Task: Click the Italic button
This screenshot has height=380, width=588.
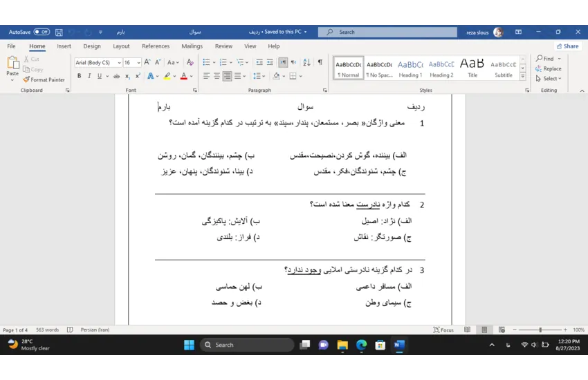Action: coord(89,76)
